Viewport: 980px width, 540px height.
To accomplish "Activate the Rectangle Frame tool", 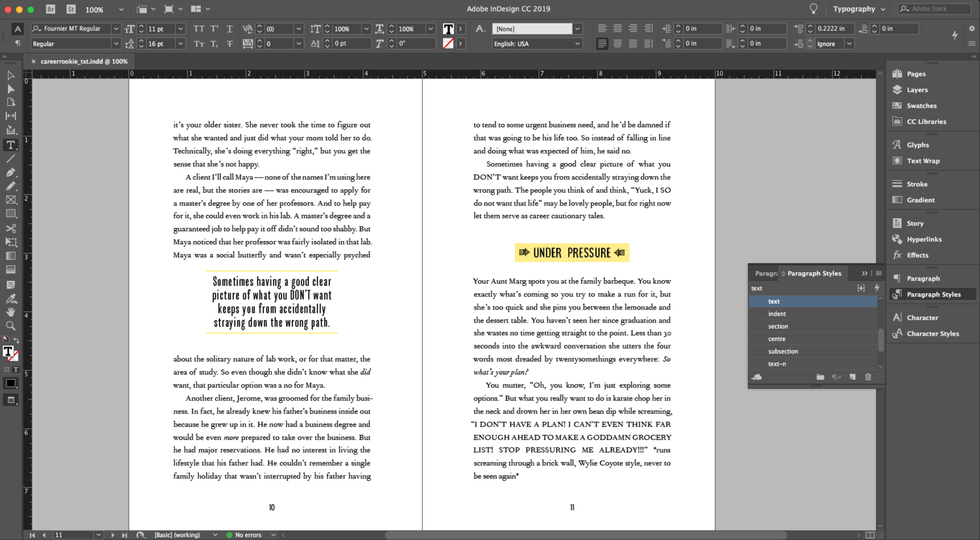I will 10,200.
